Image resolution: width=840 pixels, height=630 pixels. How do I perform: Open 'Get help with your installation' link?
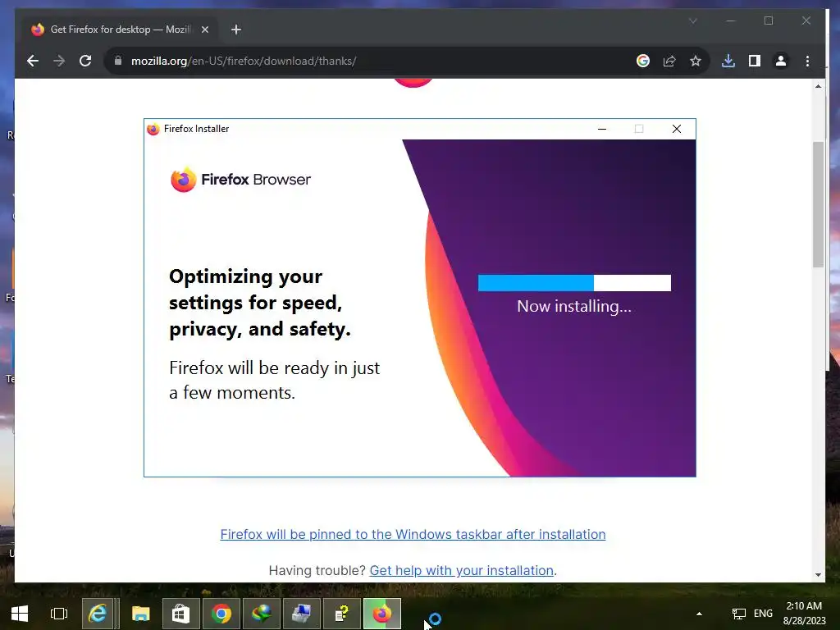click(x=461, y=570)
